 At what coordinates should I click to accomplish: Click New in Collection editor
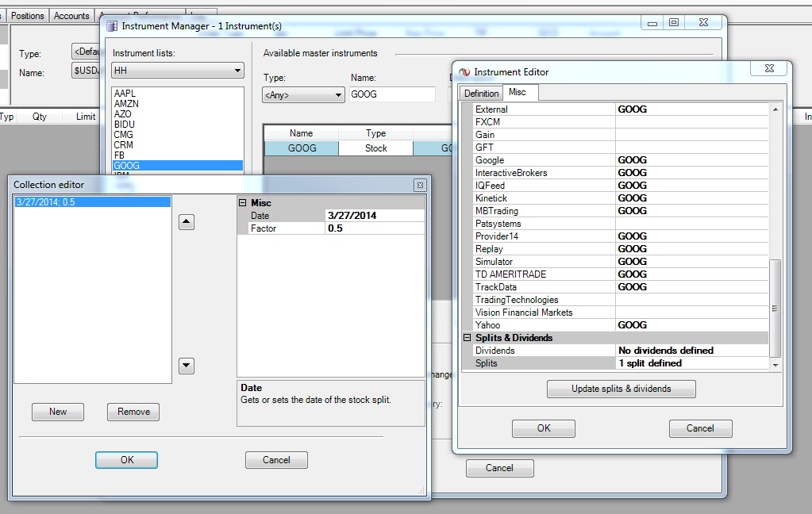[x=58, y=412]
